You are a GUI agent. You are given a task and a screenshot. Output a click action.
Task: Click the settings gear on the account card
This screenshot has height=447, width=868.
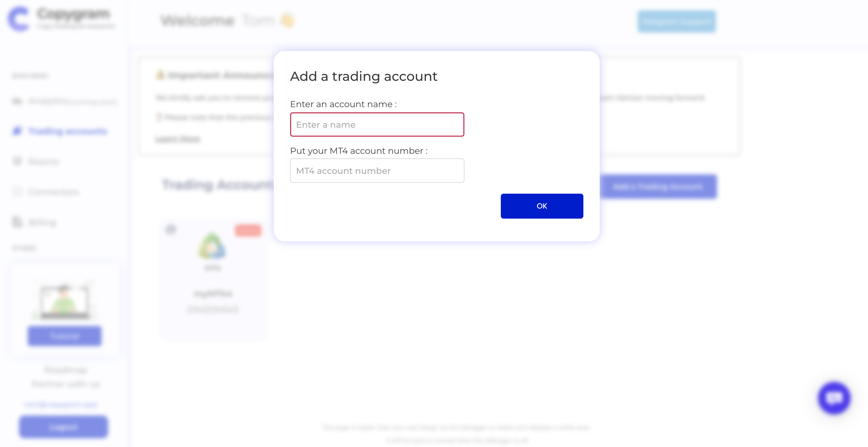click(171, 229)
